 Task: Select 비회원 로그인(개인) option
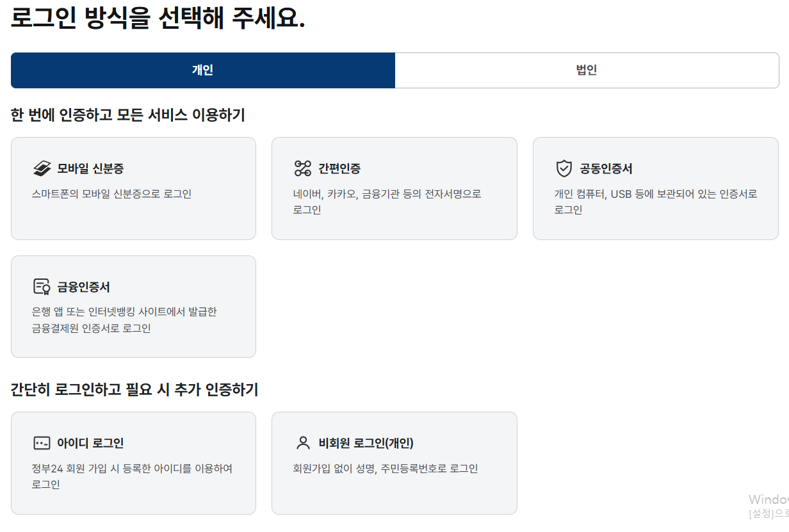point(394,463)
